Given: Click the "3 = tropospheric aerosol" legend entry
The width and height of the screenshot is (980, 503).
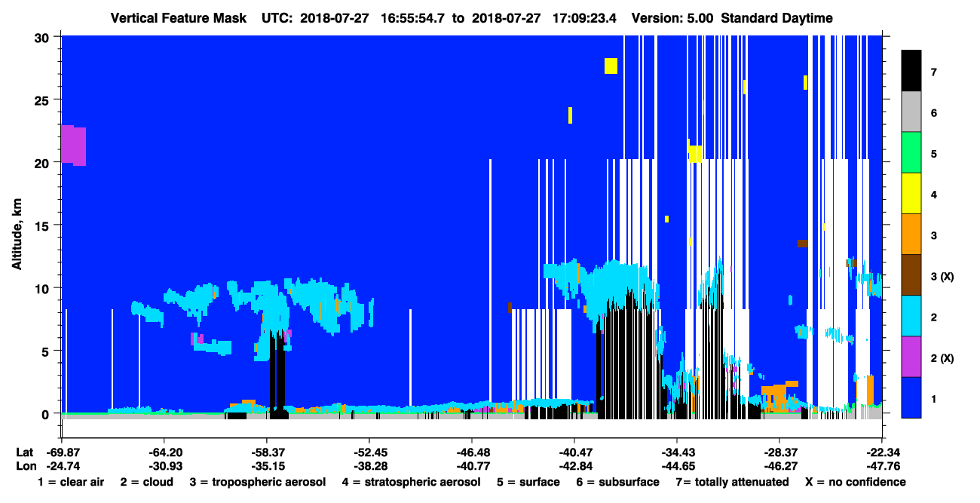Looking at the screenshot, I should pos(258,482).
